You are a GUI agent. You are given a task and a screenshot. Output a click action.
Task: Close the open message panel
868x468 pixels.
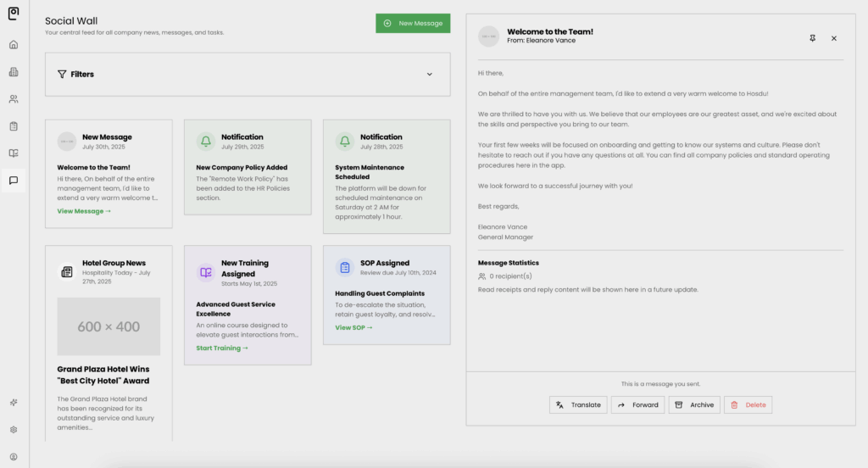(x=833, y=38)
